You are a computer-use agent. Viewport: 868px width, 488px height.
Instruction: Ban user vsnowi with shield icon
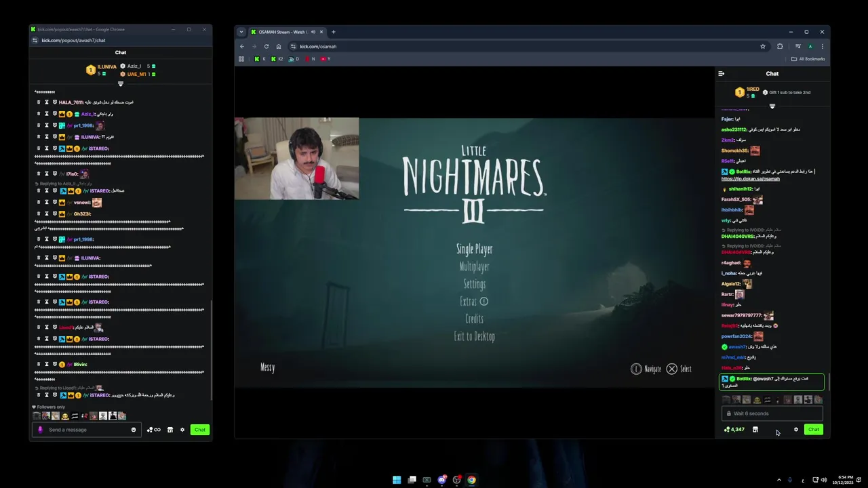point(55,203)
